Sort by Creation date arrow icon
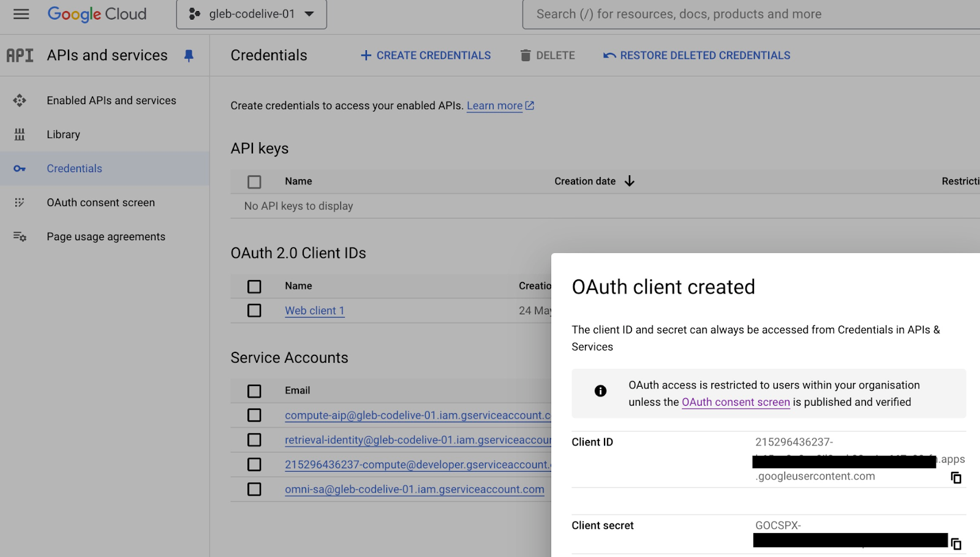Viewport: 980px width, 557px height. coord(630,181)
